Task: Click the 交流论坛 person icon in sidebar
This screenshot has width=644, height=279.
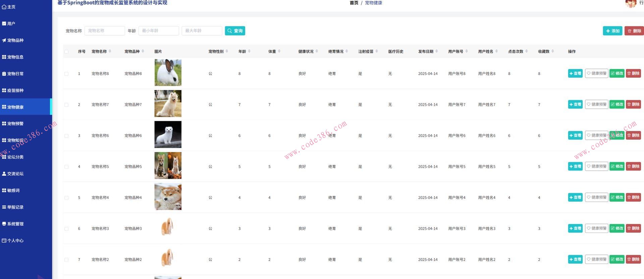Action: (4, 174)
